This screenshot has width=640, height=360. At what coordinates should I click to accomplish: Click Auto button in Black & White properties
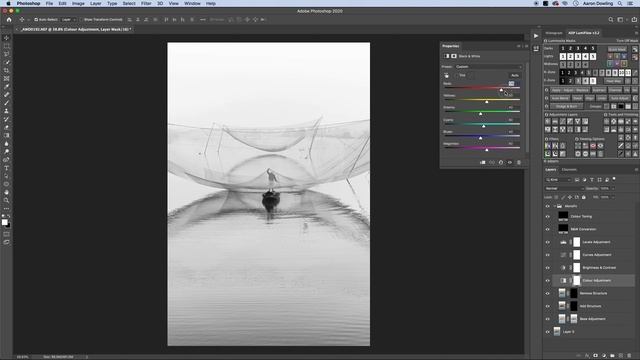coord(515,76)
